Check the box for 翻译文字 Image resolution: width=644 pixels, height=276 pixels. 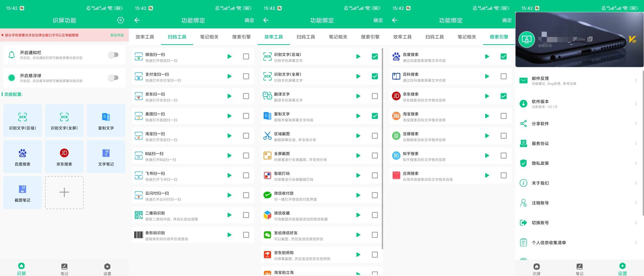coord(375,96)
